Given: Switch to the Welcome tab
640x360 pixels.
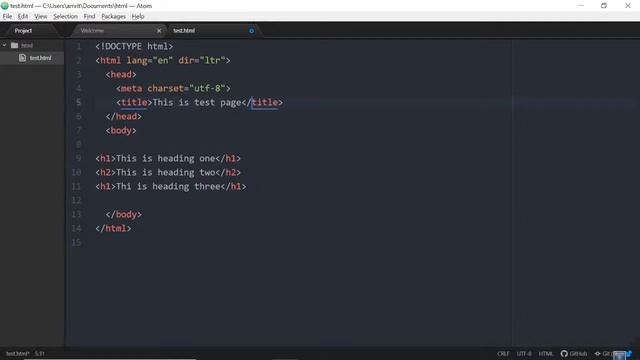Looking at the screenshot, I should click(92, 31).
